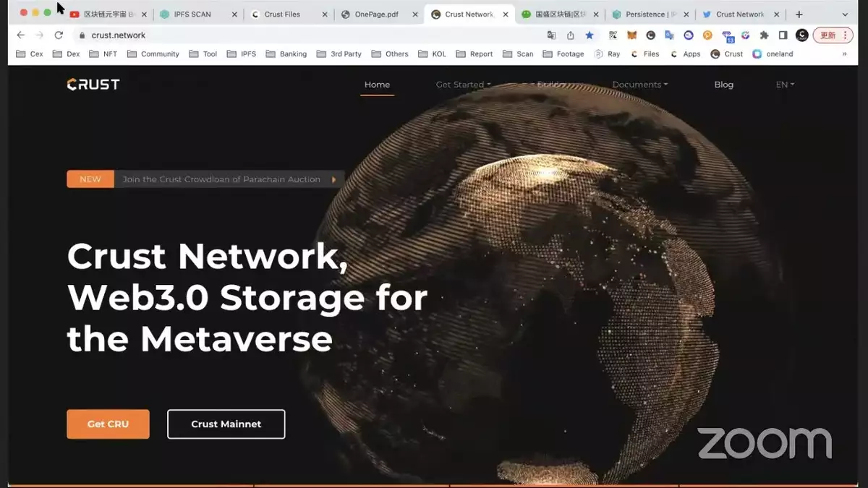
Task: Close the Persistence tab
Action: click(x=686, y=14)
